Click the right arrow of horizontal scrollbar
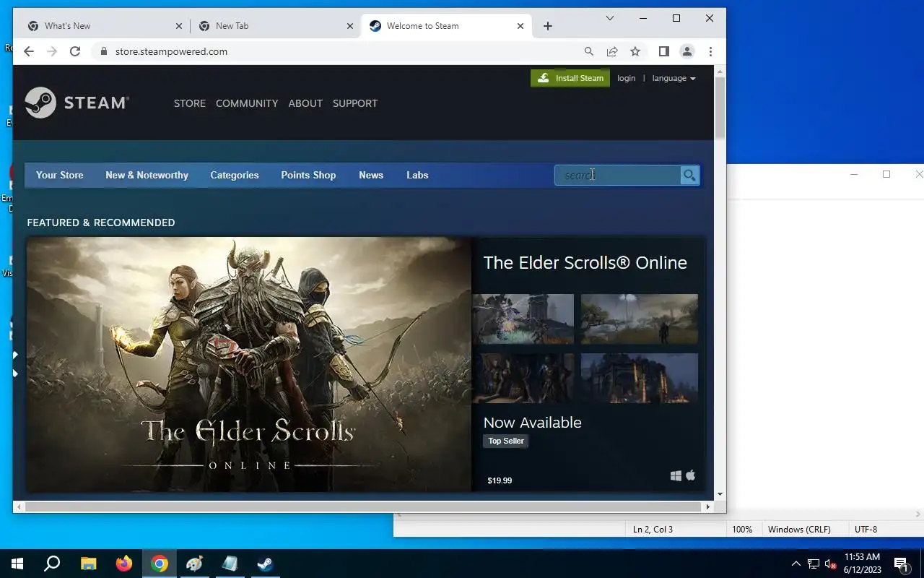The width and height of the screenshot is (924, 578). pos(708,506)
